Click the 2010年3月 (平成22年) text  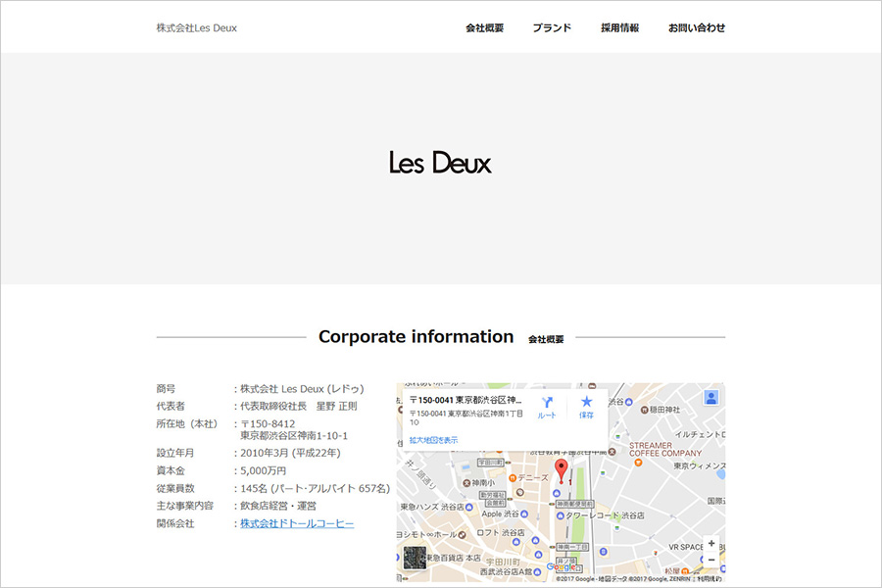click(290, 453)
